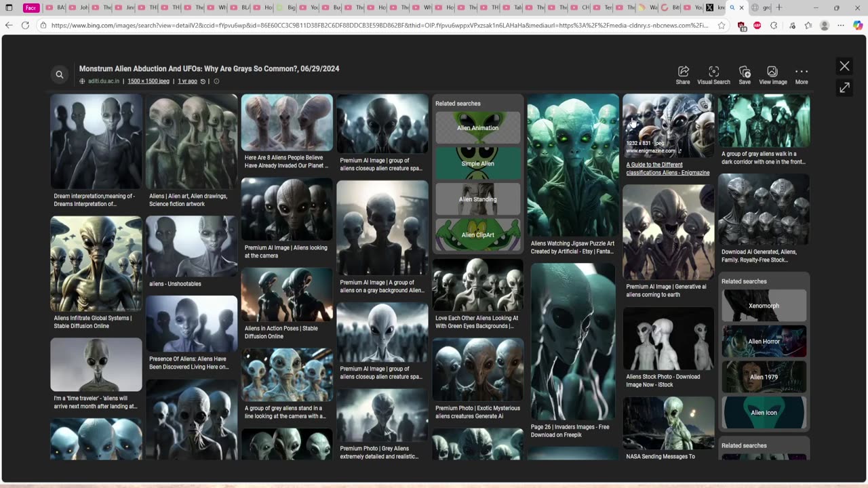
Task: Open the Alien art drawings thumbnail
Action: 192,142
